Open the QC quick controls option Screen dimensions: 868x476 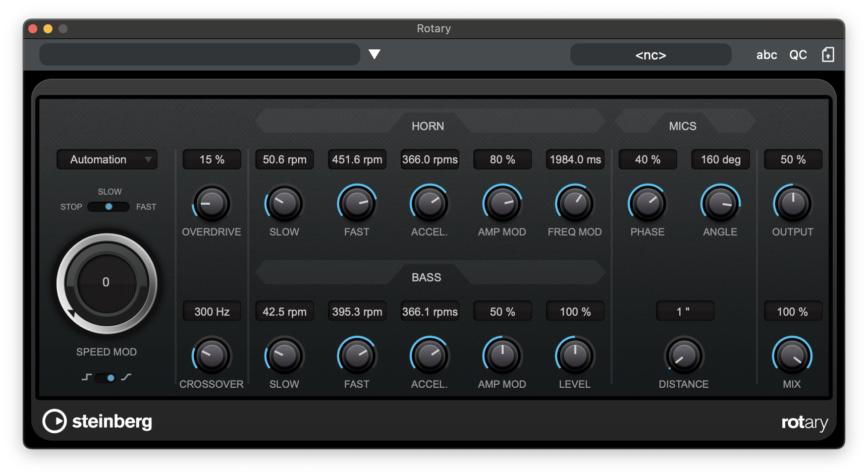pos(798,54)
